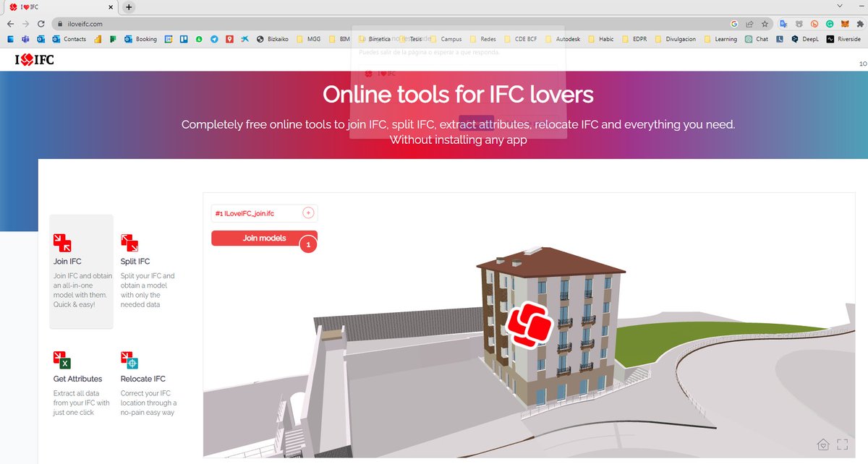This screenshot has height=464, width=868.
Task: Add model with plus icon beside ILoveIFC_join.ifc
Action: (307, 213)
